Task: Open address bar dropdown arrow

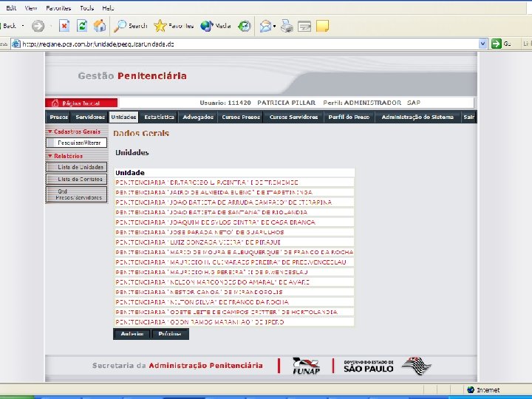Action: pos(482,44)
